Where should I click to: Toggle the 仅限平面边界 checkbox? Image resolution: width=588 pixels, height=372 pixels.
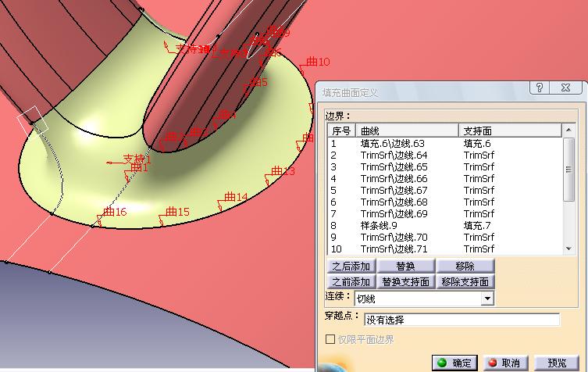pos(330,339)
